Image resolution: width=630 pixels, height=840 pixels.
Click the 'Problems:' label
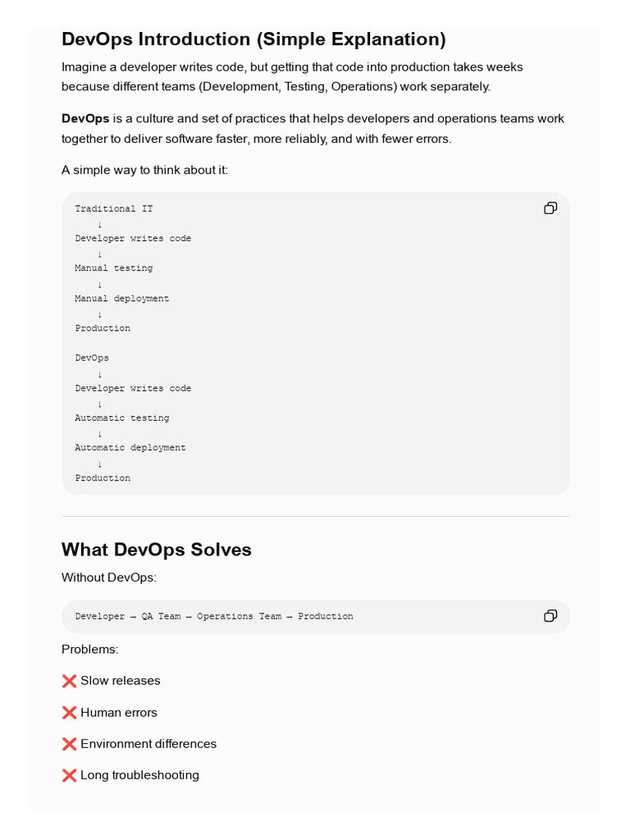point(90,650)
